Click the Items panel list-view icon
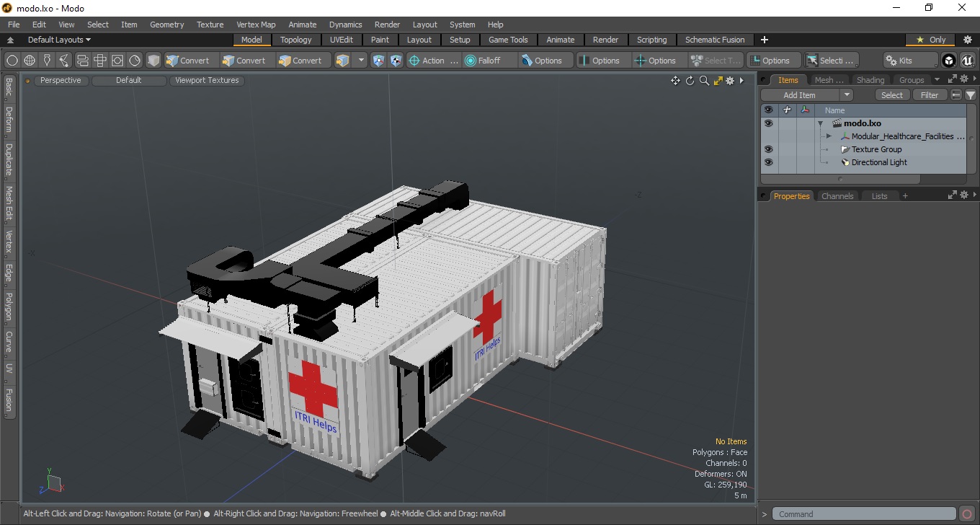 [956, 95]
